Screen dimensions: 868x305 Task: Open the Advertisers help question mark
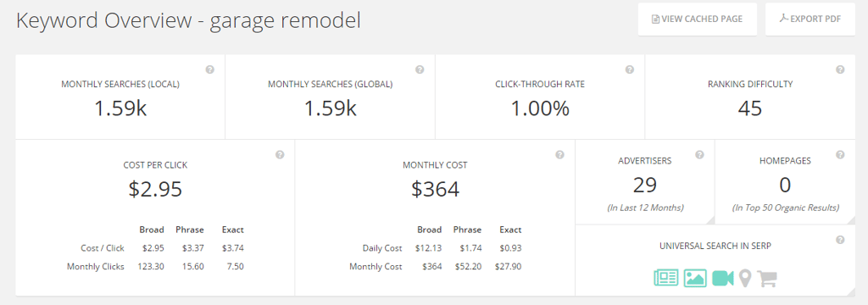point(699,155)
